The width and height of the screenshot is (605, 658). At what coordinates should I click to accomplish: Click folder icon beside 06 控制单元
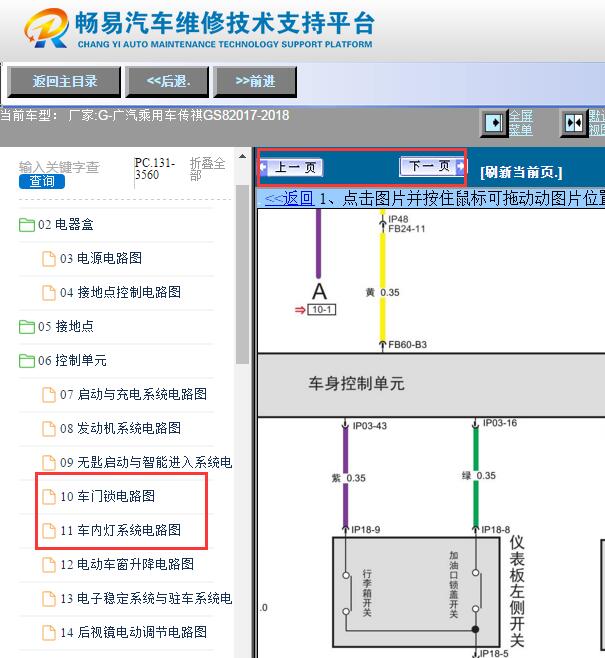pos(27,361)
